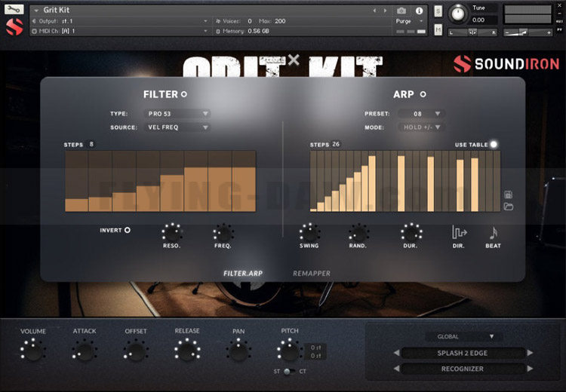This screenshot has width=566, height=392.
Task: Click the RELEASE knob
Action: point(187,351)
